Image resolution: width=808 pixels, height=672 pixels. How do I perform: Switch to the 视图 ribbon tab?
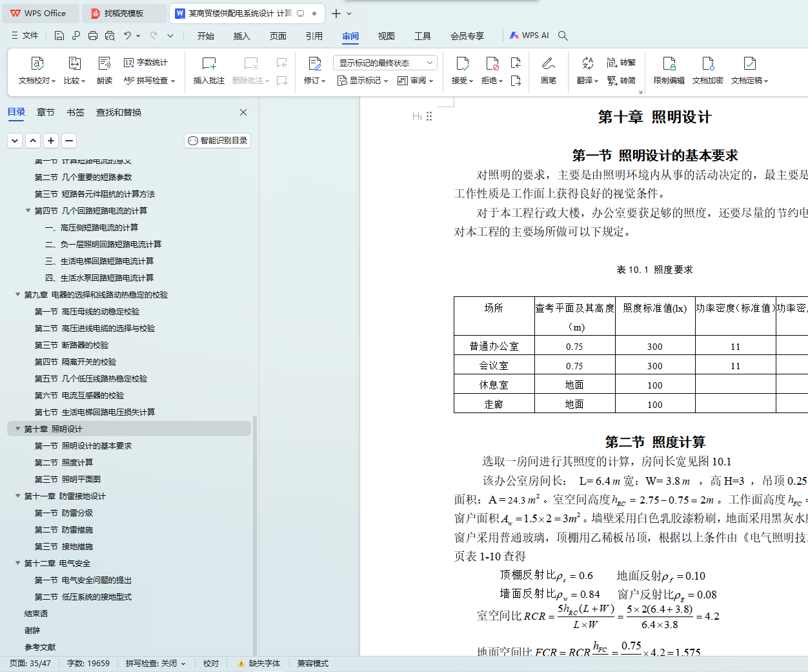click(x=387, y=36)
